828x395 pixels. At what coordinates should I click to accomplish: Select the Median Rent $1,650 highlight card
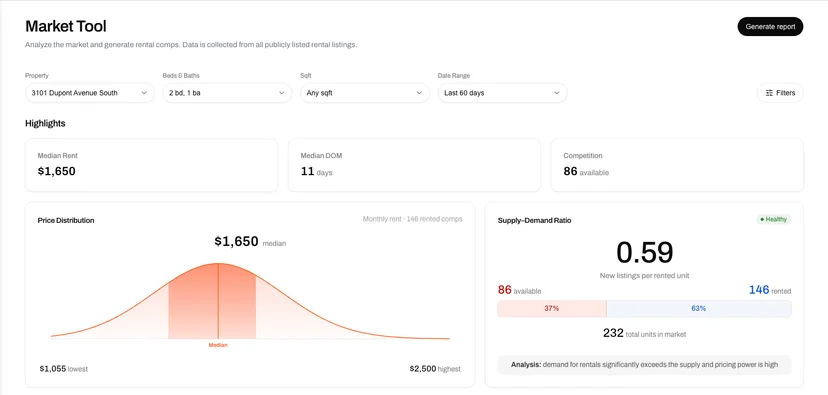pos(152,165)
